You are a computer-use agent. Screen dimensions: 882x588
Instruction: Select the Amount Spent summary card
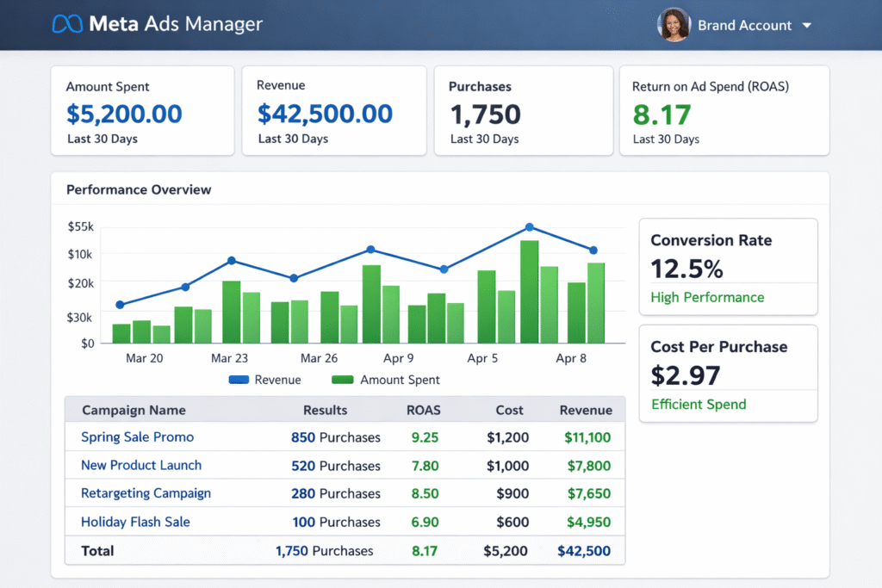point(142,111)
